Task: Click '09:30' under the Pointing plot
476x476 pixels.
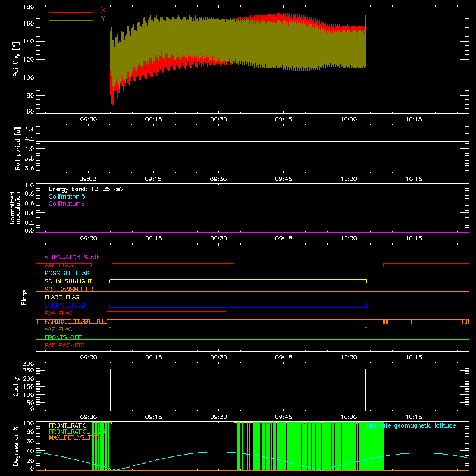Action: [x=218, y=120]
